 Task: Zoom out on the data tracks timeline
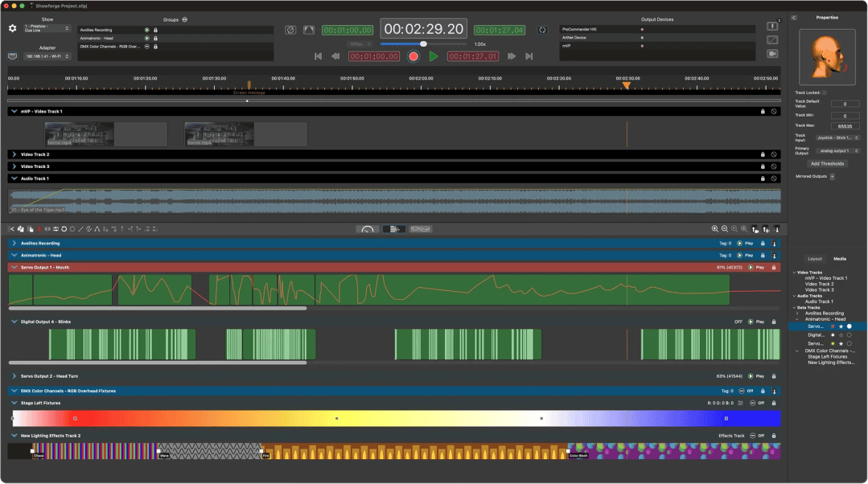click(x=725, y=229)
